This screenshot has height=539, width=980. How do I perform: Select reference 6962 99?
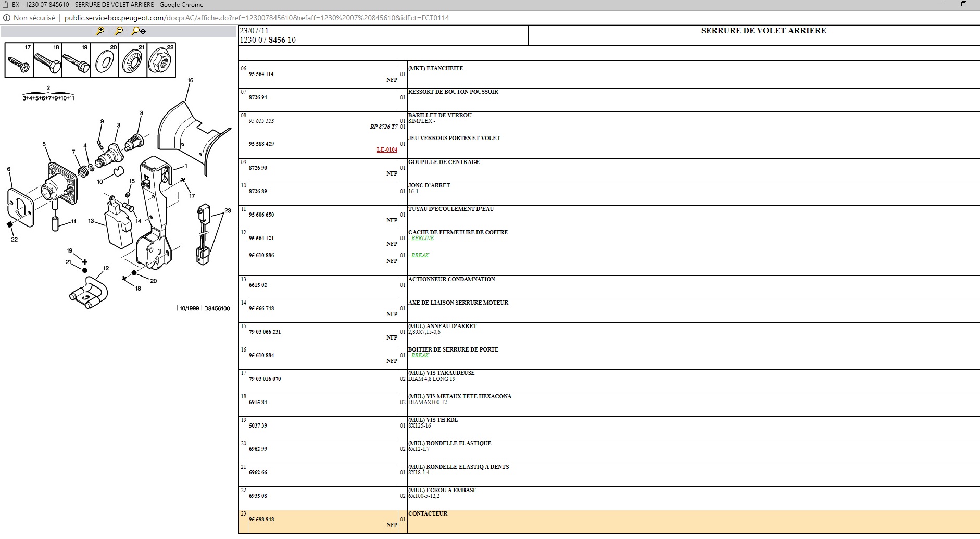(258, 449)
